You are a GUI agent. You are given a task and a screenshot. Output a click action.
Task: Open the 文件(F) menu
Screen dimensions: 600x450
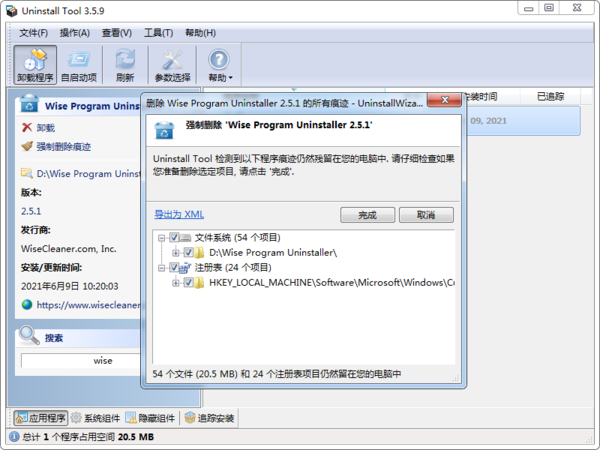(34, 33)
